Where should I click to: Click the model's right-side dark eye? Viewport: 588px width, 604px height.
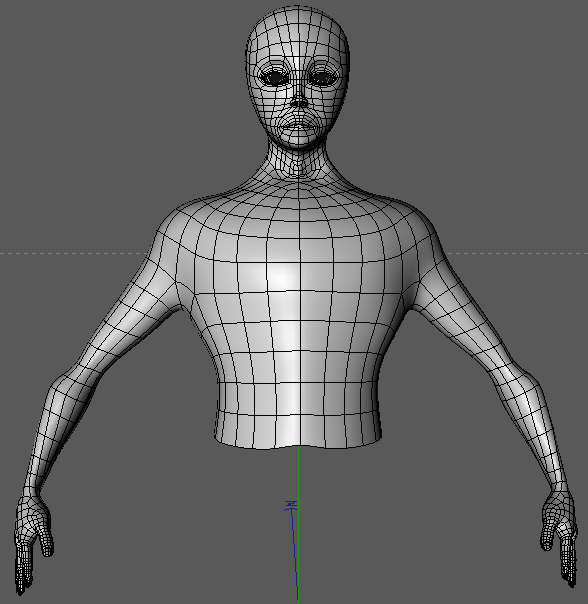click(323, 78)
